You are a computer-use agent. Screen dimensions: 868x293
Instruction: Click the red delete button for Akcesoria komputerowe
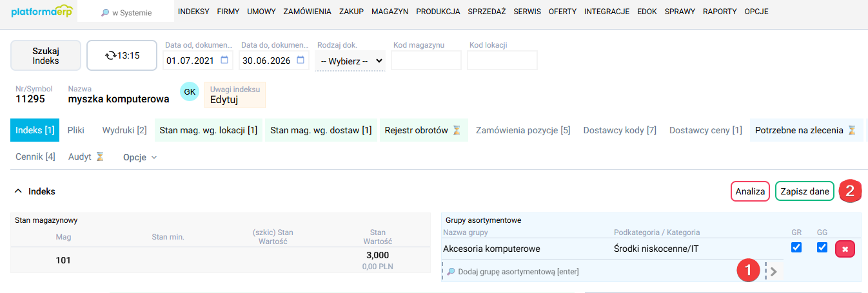click(x=845, y=249)
